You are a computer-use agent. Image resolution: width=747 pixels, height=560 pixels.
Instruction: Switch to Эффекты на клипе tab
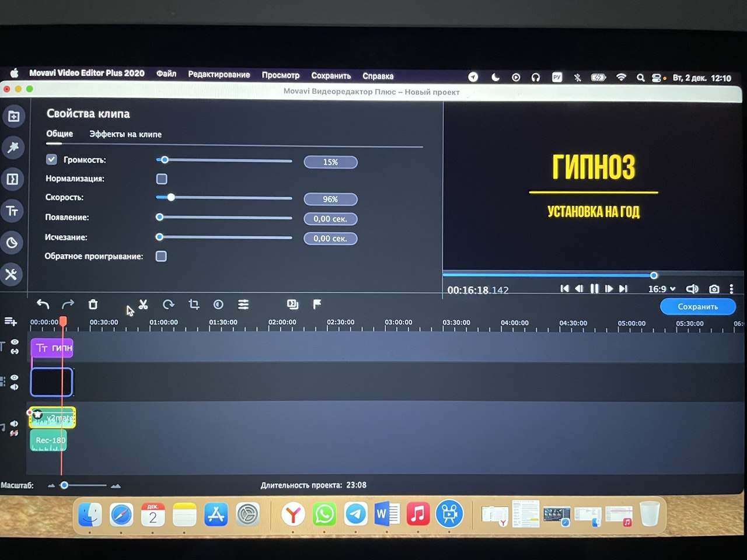[125, 134]
